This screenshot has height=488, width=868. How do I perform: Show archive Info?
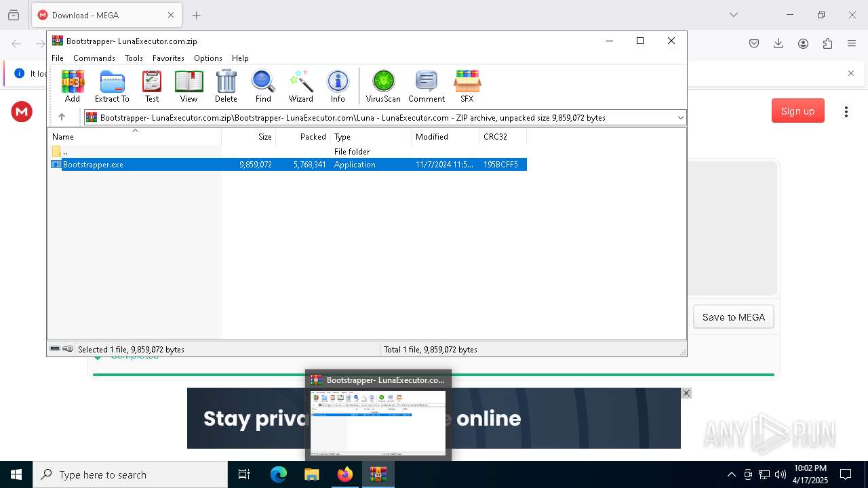[x=338, y=86]
